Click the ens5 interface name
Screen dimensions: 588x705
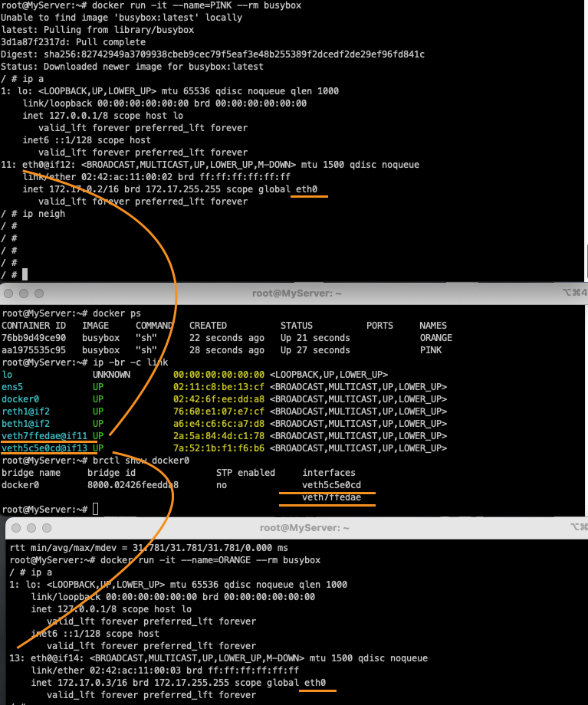pyautogui.click(x=12, y=387)
